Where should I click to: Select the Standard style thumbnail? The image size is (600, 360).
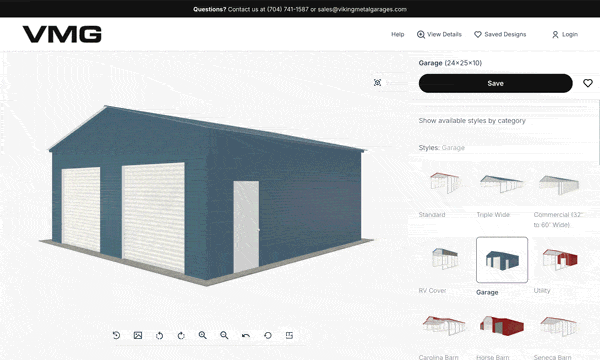click(444, 182)
